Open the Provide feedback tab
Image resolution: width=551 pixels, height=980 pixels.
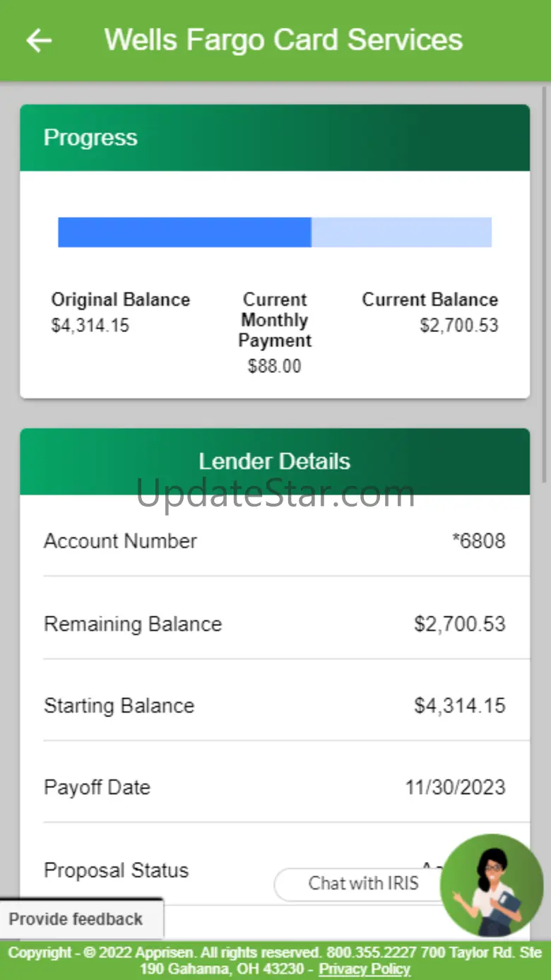(76, 919)
